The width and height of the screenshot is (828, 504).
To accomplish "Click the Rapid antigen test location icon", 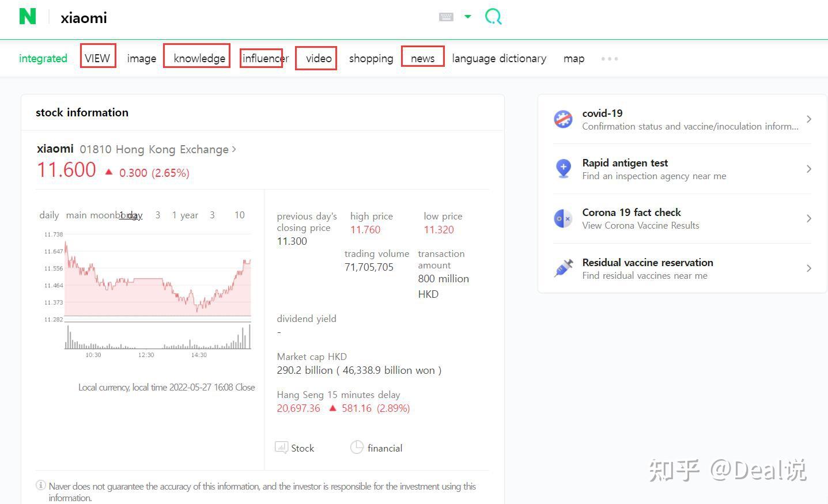I will coord(563,169).
